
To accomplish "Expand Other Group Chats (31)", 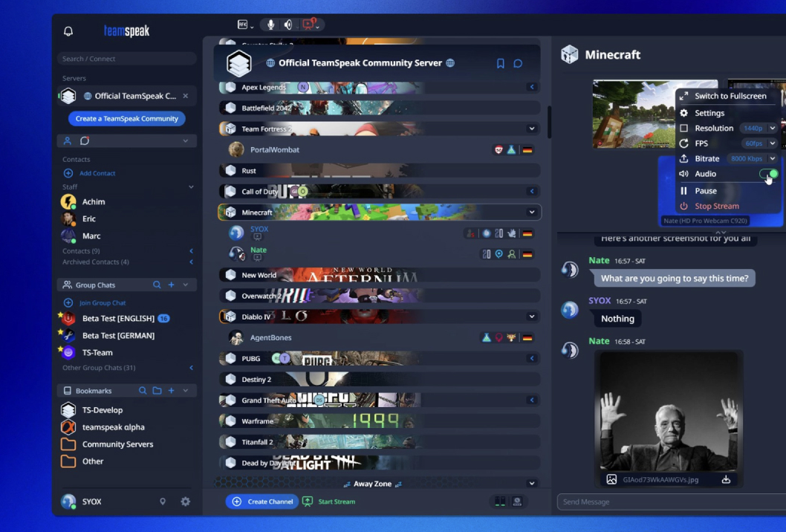I will pyautogui.click(x=191, y=368).
